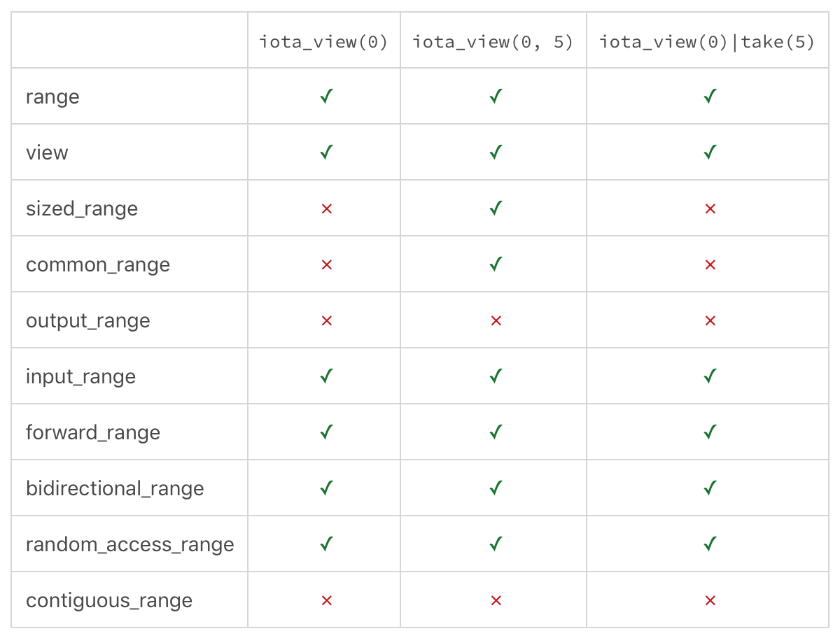
Task: Select the random_access_range row label
Action: (x=130, y=545)
